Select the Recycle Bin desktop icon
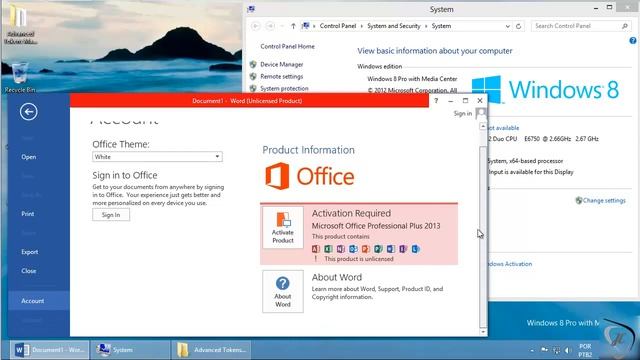 (19, 78)
